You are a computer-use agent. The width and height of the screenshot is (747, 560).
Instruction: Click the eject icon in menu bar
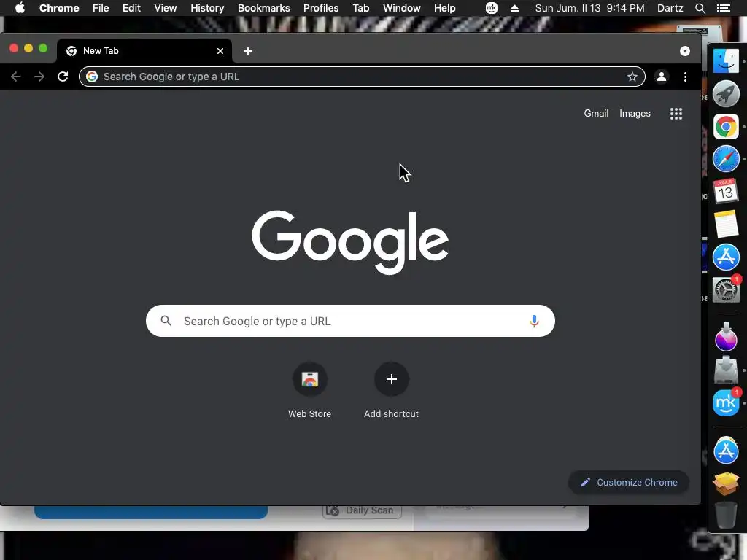click(514, 8)
